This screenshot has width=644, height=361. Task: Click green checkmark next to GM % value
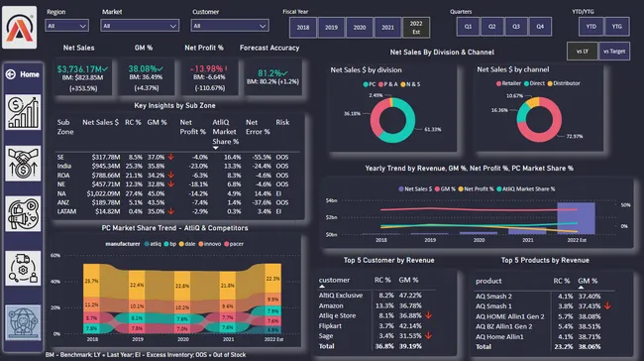click(x=161, y=68)
